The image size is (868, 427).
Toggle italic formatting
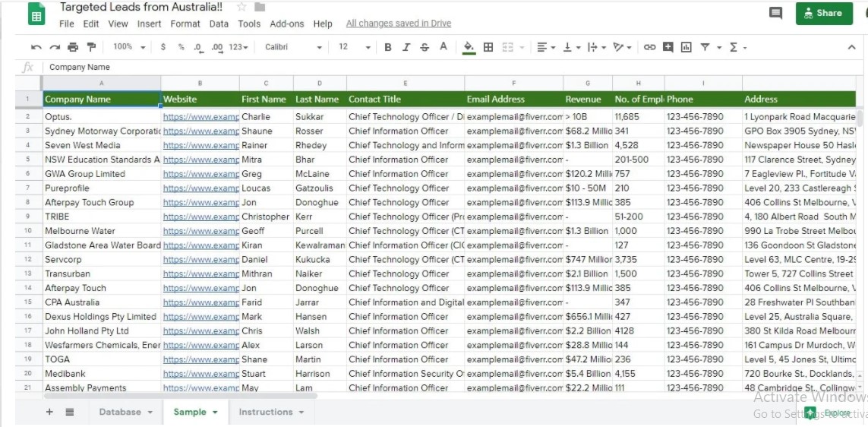[x=406, y=47]
